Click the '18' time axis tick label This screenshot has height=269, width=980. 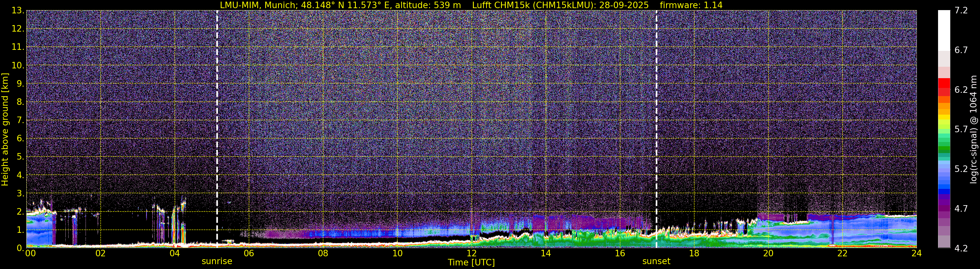(694, 253)
